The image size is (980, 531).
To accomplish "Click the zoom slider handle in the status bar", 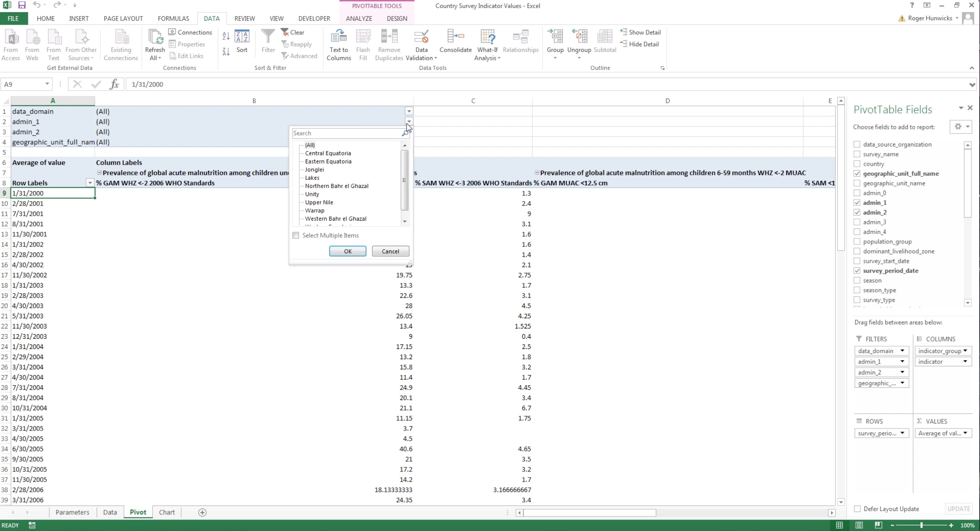I will tap(921, 525).
